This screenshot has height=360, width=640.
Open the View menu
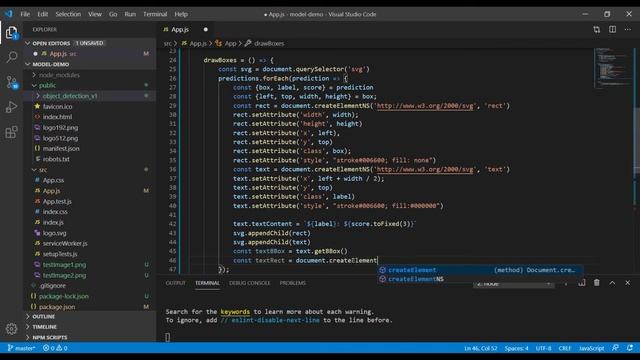(95, 14)
